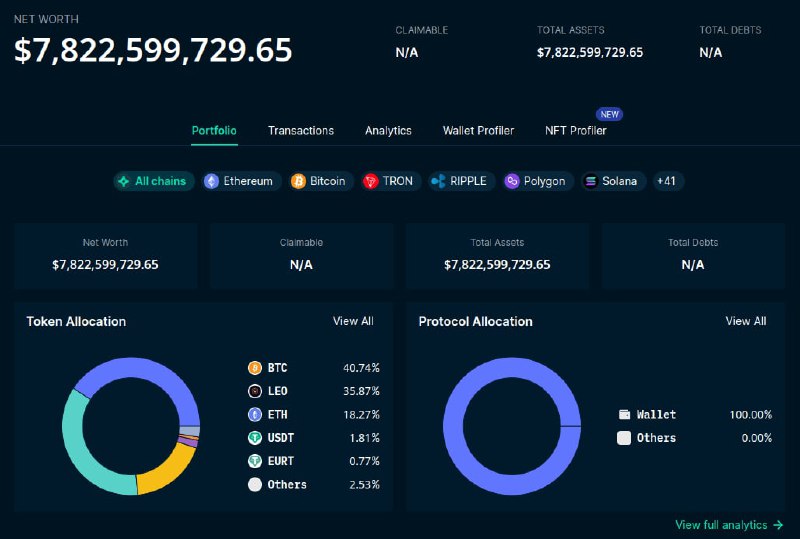Switch to the Analytics tab
The width and height of the screenshot is (800, 539).
point(388,131)
